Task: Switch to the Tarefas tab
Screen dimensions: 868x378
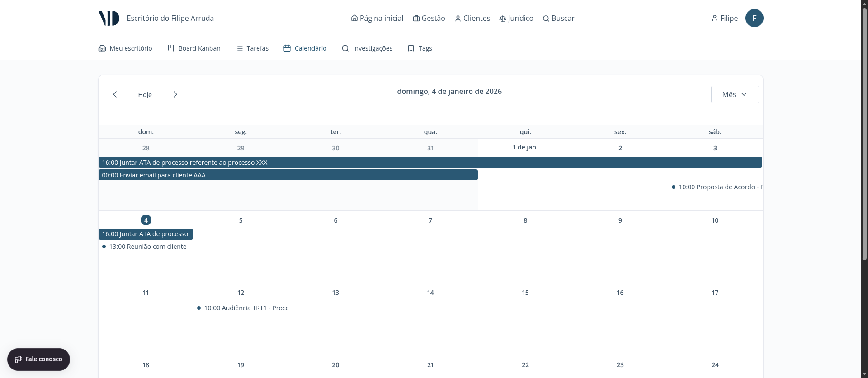Action: tap(252, 48)
